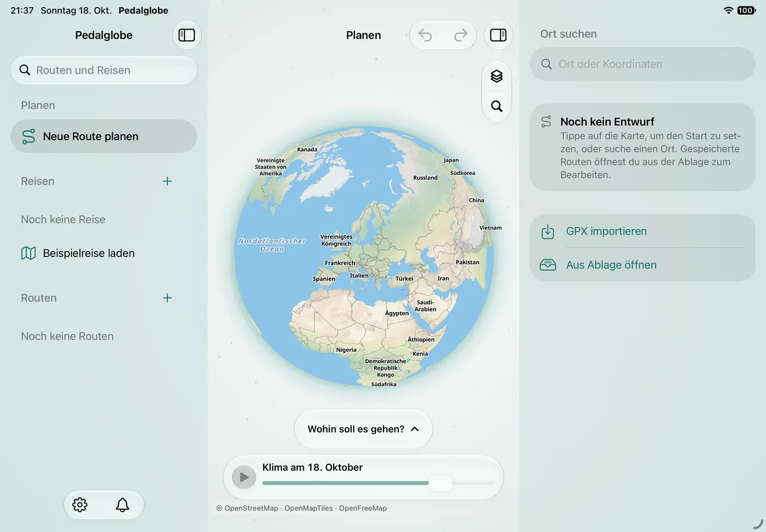Tap Kanada label on the globe

pyautogui.click(x=307, y=149)
